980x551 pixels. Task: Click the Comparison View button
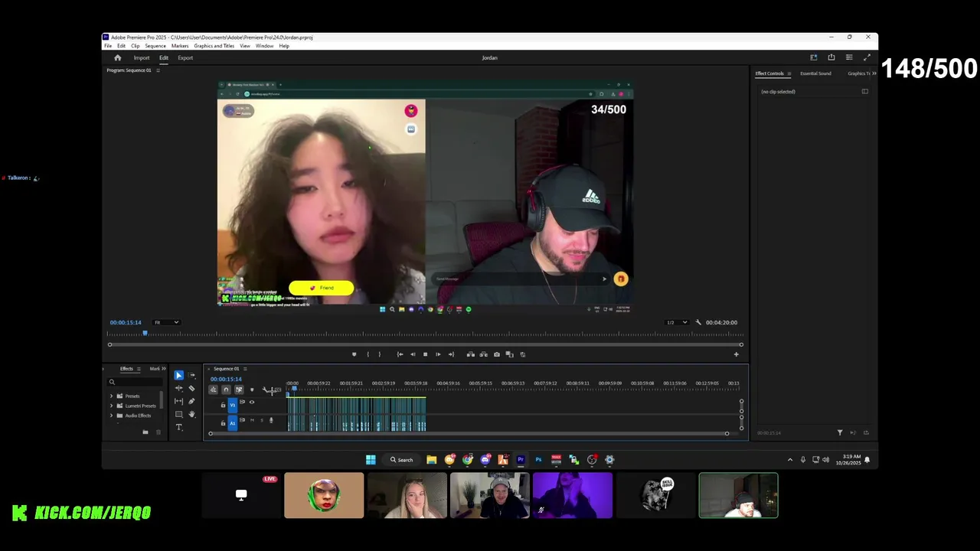coord(509,354)
